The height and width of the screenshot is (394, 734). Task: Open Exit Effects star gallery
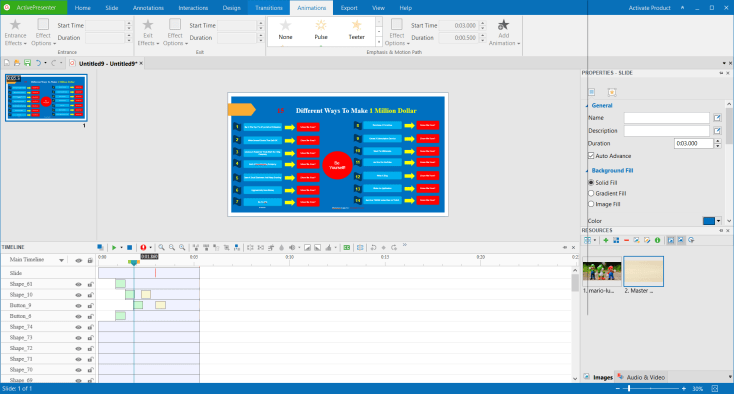pyautogui.click(x=148, y=32)
